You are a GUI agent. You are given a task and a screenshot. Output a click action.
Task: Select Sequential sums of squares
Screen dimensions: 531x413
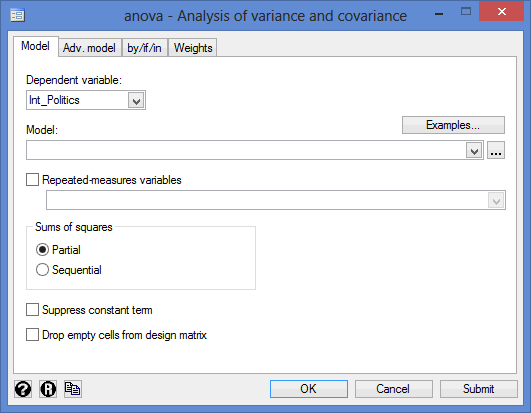pyautogui.click(x=42, y=270)
